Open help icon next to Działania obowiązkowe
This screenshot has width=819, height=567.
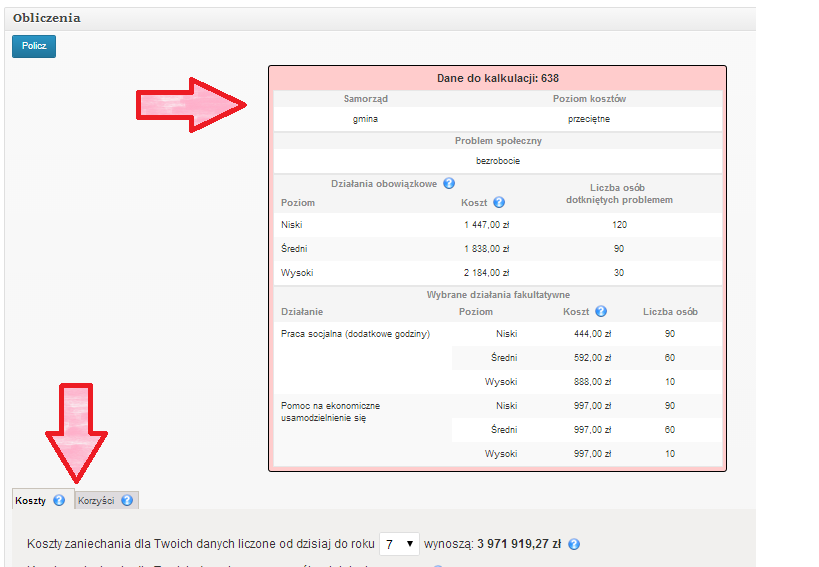click(449, 183)
